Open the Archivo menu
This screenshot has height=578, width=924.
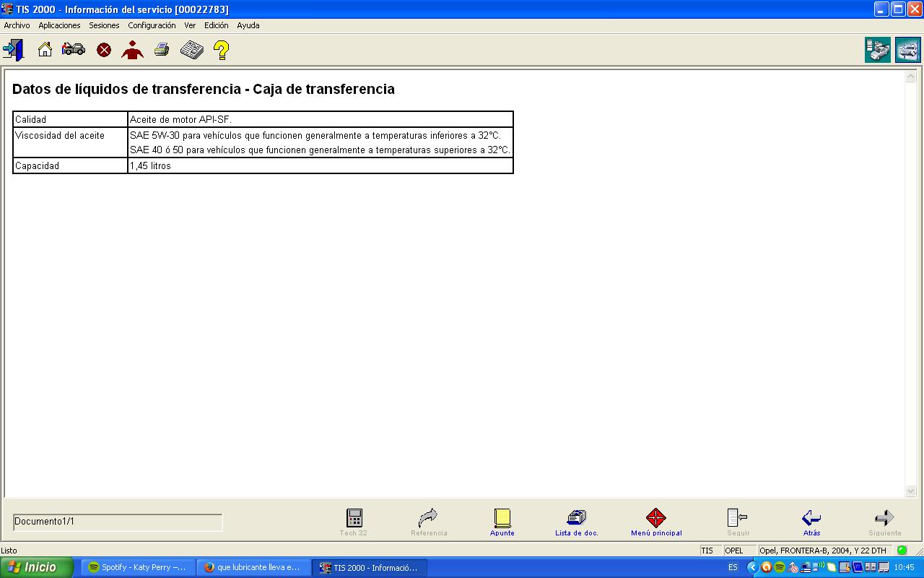click(17, 25)
